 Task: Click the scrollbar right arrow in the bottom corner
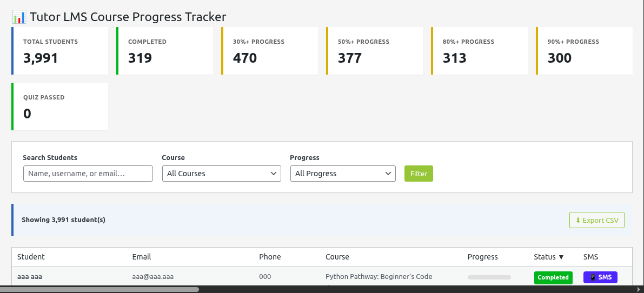(639, 289)
